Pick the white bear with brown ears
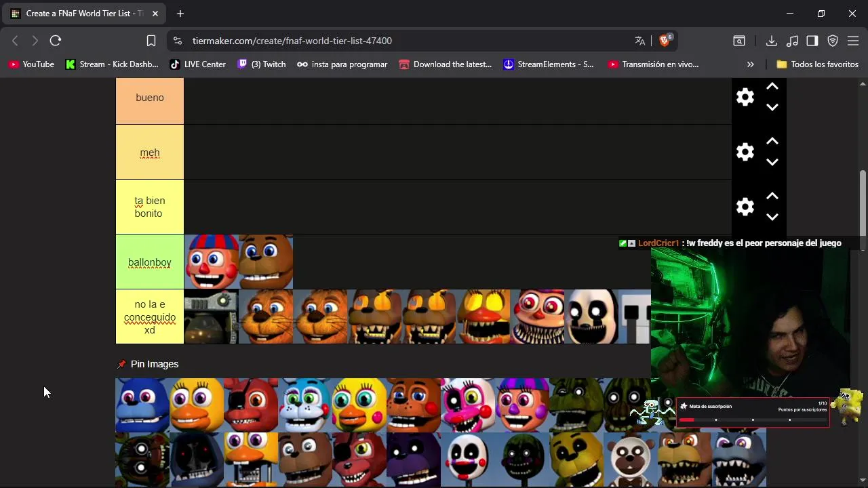Image resolution: width=868 pixels, height=488 pixels. click(631, 460)
